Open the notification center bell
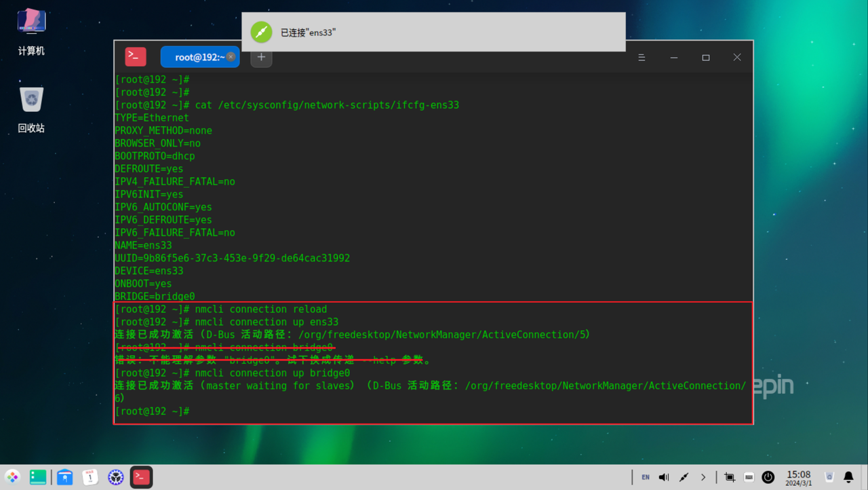 (848, 477)
